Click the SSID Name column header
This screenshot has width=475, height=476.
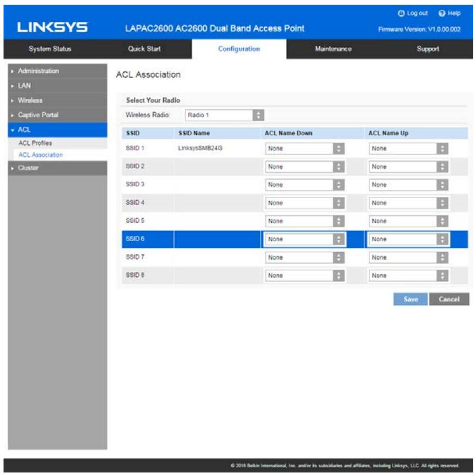tap(194, 133)
